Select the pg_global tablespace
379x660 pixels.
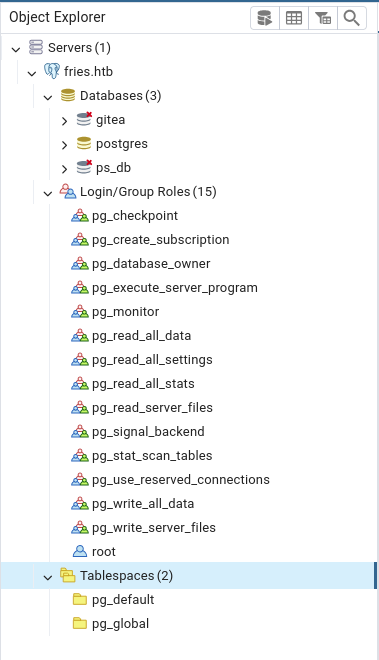(120, 623)
